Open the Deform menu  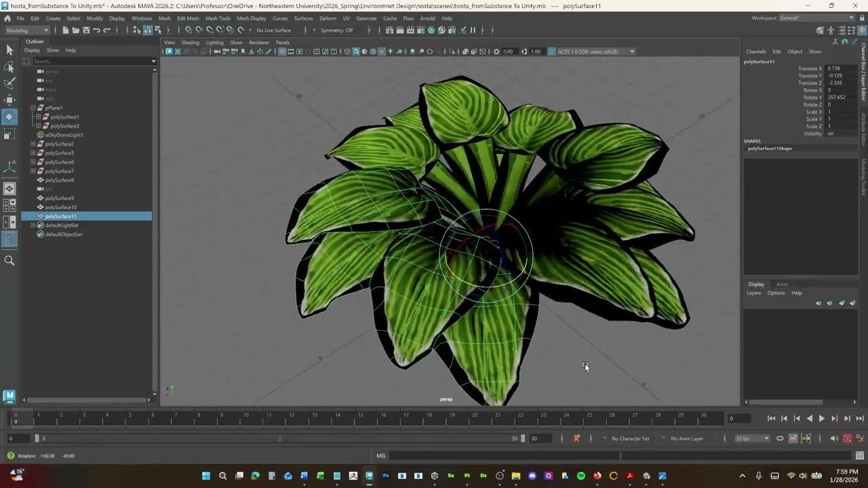pyautogui.click(x=328, y=18)
